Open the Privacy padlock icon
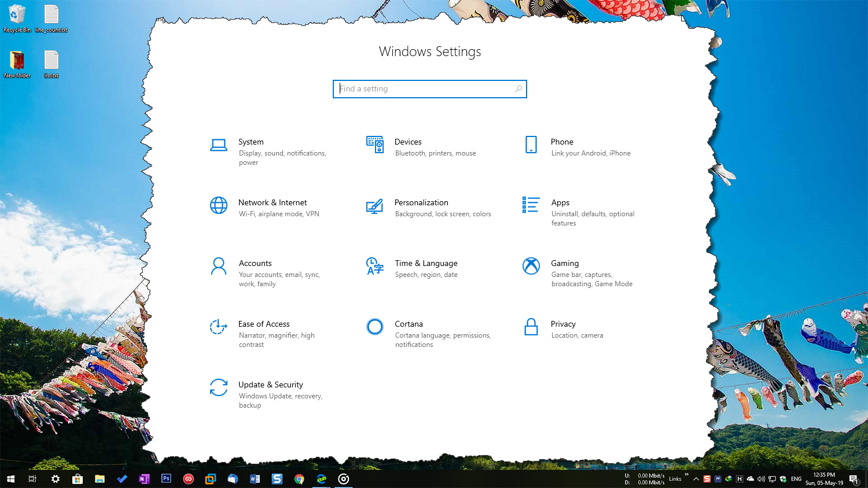The image size is (868, 488). tap(531, 327)
